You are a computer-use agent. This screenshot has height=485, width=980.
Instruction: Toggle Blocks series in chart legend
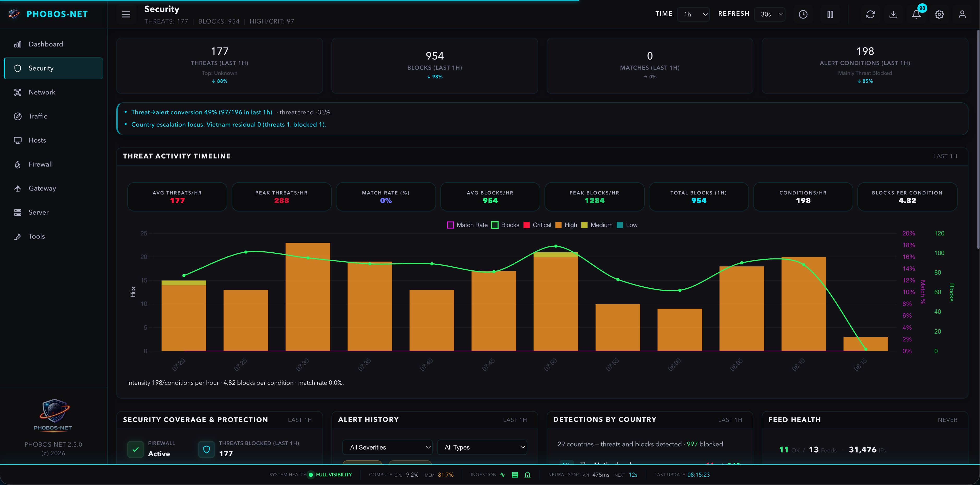coord(505,225)
